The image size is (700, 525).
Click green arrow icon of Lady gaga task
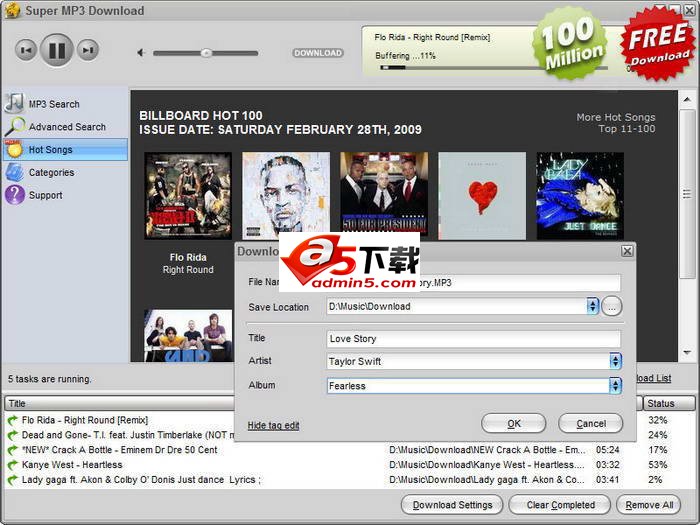coord(12,480)
